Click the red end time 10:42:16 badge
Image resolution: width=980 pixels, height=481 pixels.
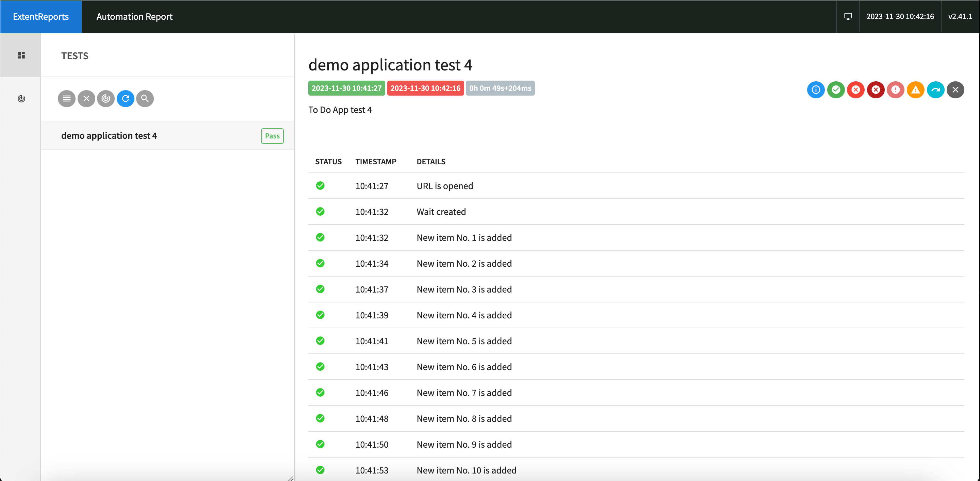[x=425, y=88]
